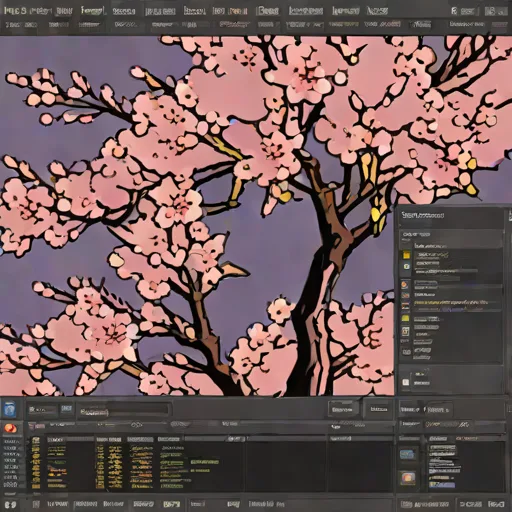
Task: Click the framed picture icon with orange border
Action: click(405, 331)
